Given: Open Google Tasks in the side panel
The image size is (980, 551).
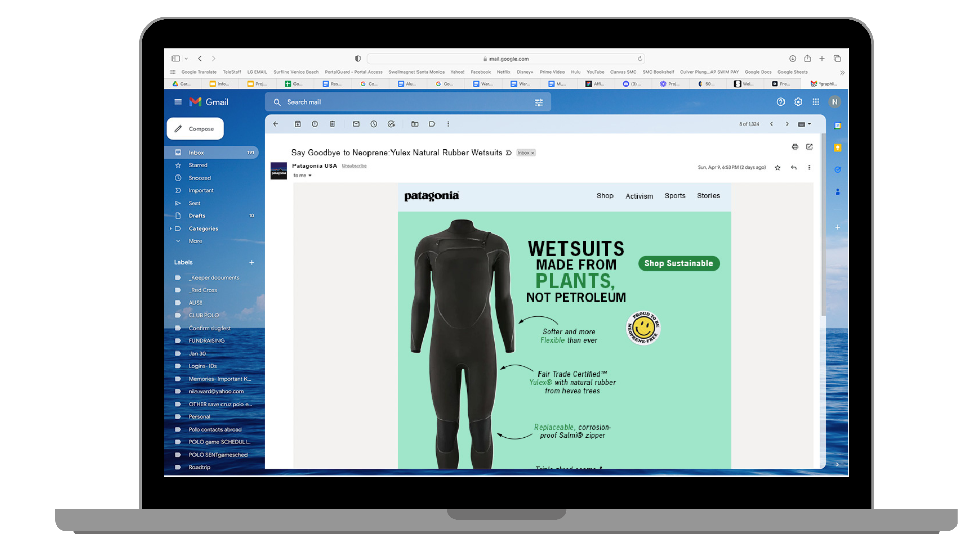Looking at the screenshot, I should (x=838, y=170).
